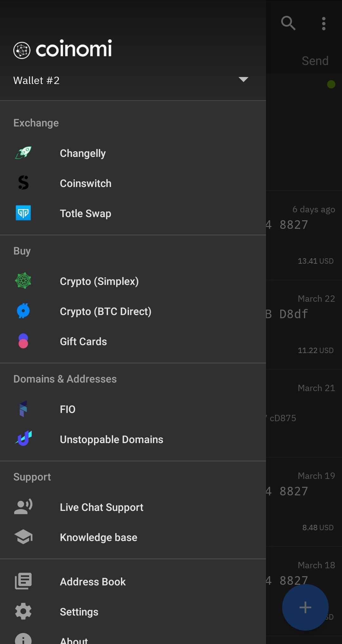The height and width of the screenshot is (644, 342).
Task: Open the Address Book entry
Action: (x=92, y=582)
